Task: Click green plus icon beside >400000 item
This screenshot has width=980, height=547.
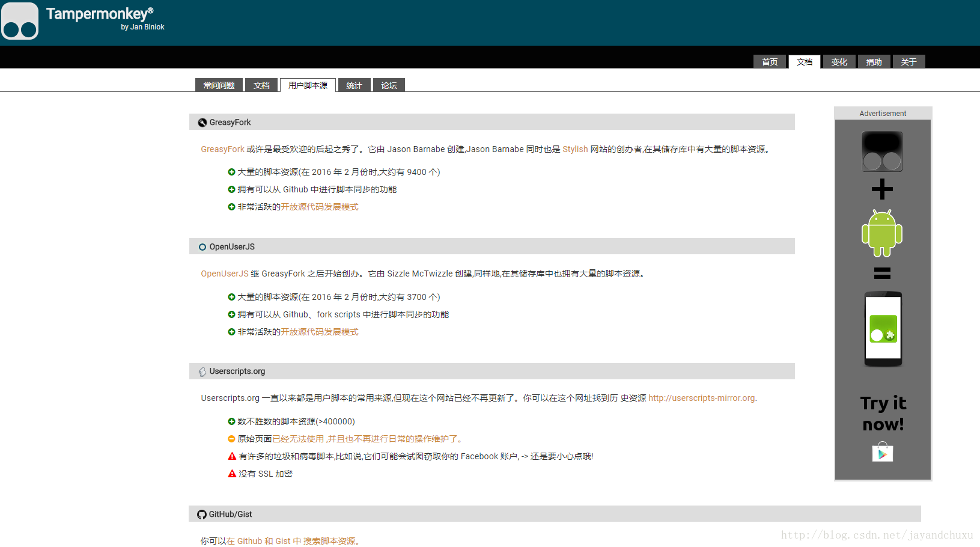Action: [231, 421]
